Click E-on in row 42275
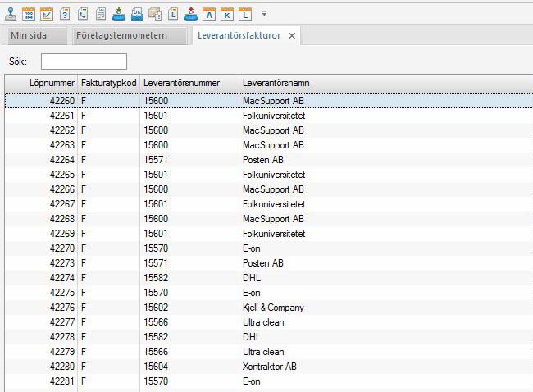This screenshot has width=533, height=392. click(x=252, y=293)
